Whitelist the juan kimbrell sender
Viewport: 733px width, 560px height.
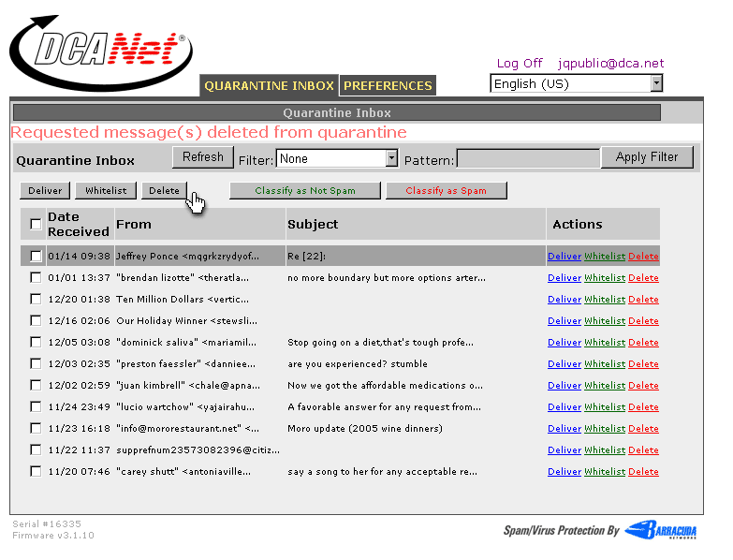click(605, 385)
